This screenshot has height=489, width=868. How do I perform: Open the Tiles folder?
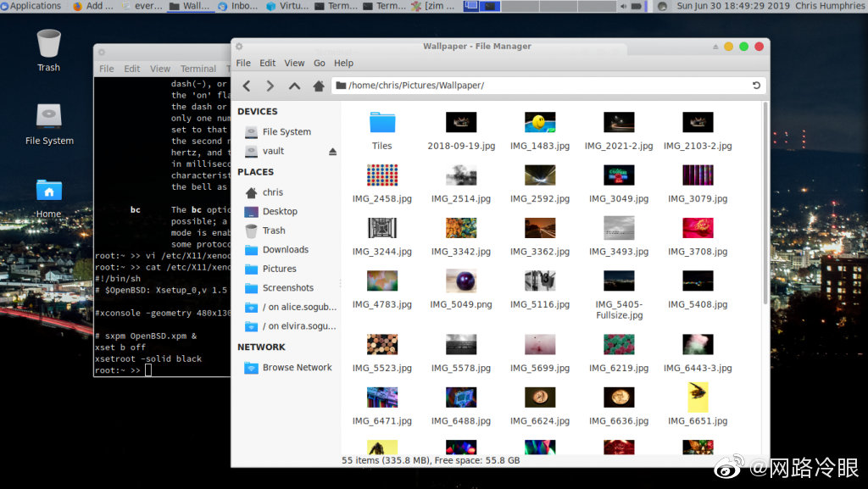click(382, 124)
